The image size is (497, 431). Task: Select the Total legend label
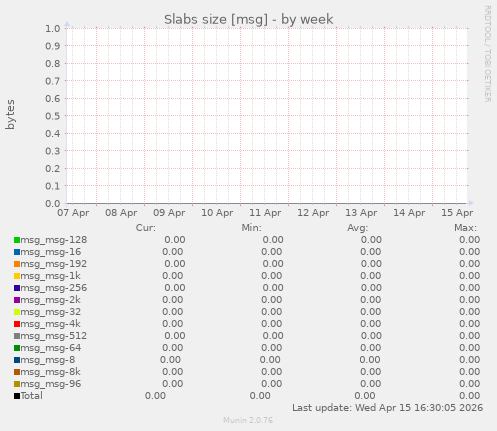tap(32, 396)
